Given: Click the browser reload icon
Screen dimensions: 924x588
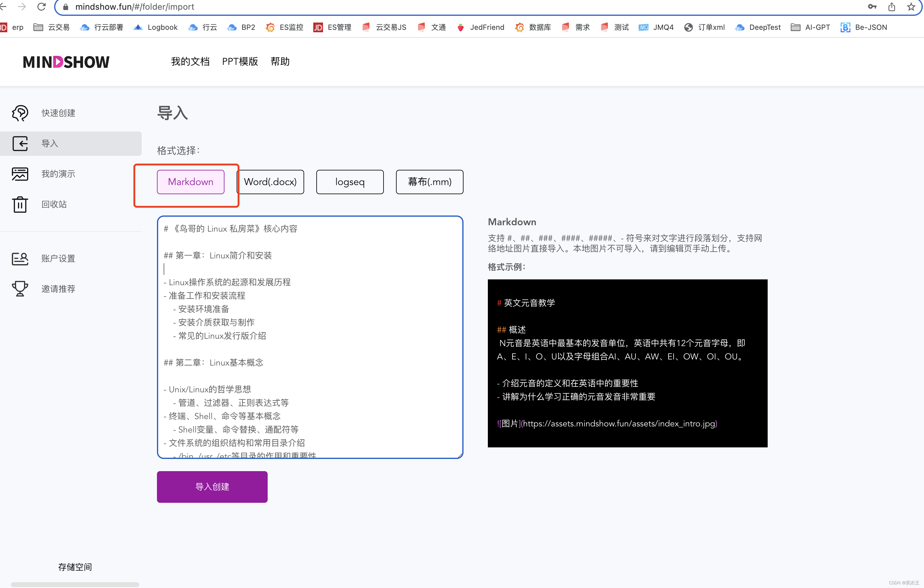Looking at the screenshot, I should pyautogui.click(x=41, y=6).
